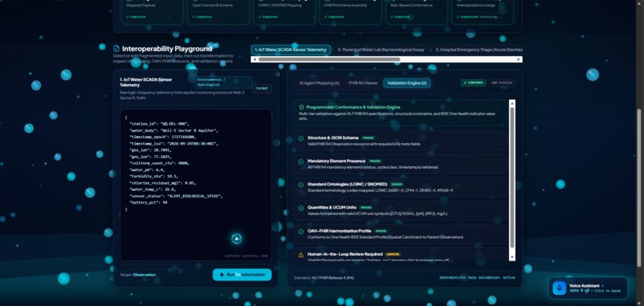Click the scenario tabs scrollbar left arrow
This screenshot has width=644, height=306.
coord(254,60)
